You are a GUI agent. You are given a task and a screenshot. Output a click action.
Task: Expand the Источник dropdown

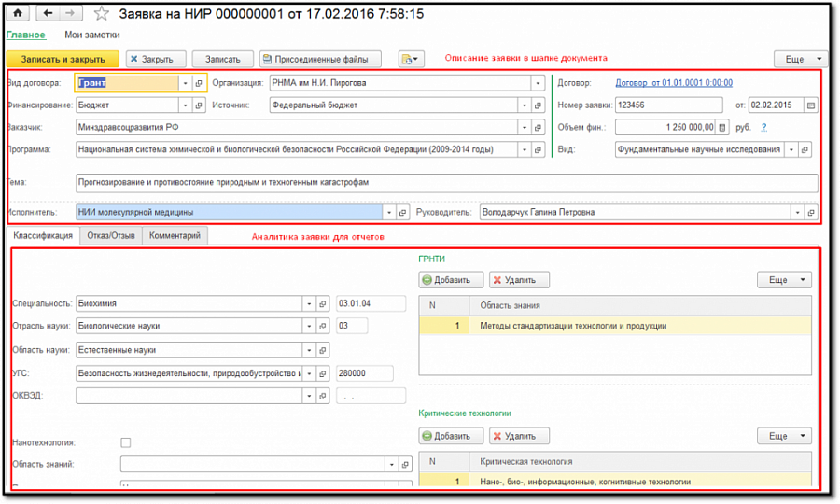pos(525,105)
